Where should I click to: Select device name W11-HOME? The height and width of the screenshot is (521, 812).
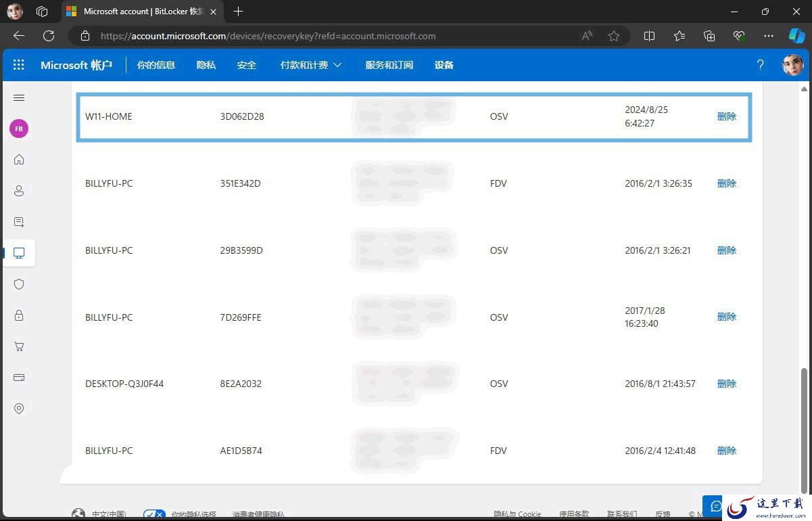tap(109, 116)
